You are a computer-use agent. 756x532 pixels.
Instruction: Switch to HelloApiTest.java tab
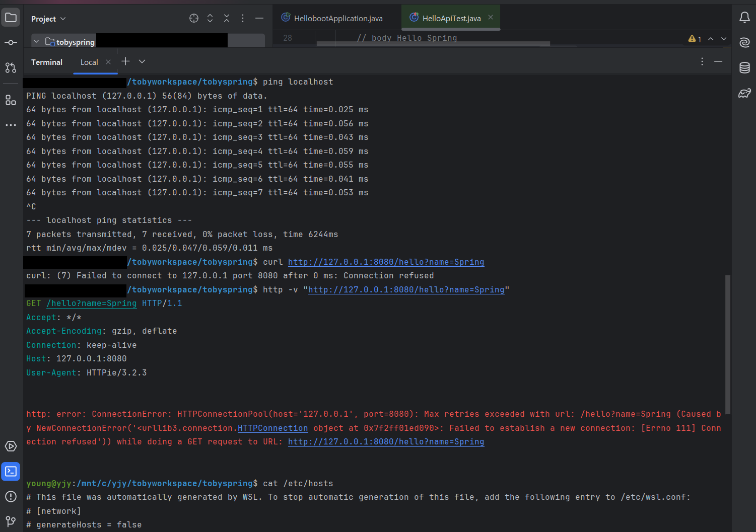coord(451,18)
